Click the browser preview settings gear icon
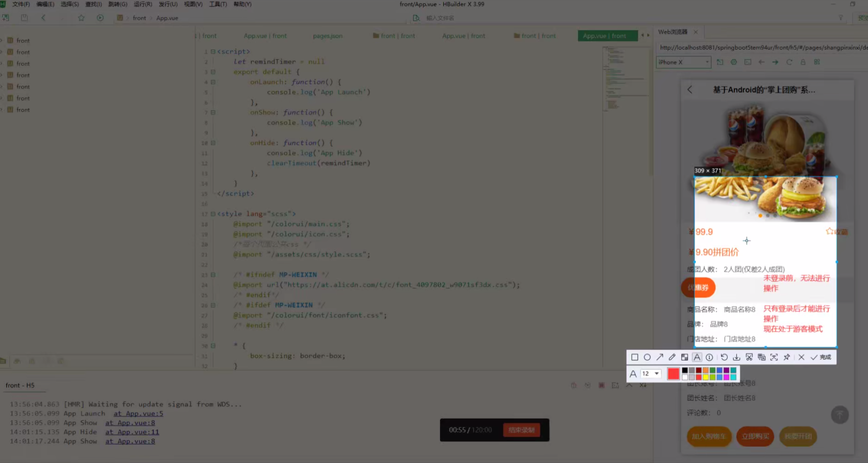868x463 pixels. pyautogui.click(x=734, y=62)
